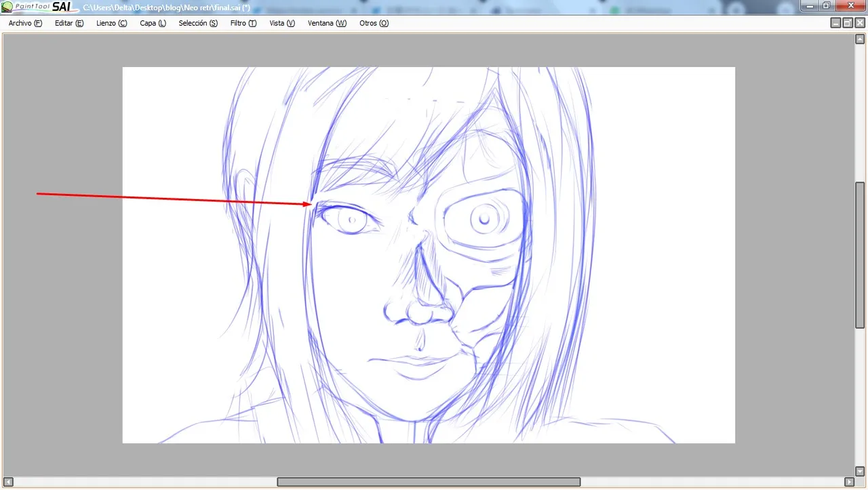Close the PaintTool SAI application window
868x490 pixels.
point(850,5)
